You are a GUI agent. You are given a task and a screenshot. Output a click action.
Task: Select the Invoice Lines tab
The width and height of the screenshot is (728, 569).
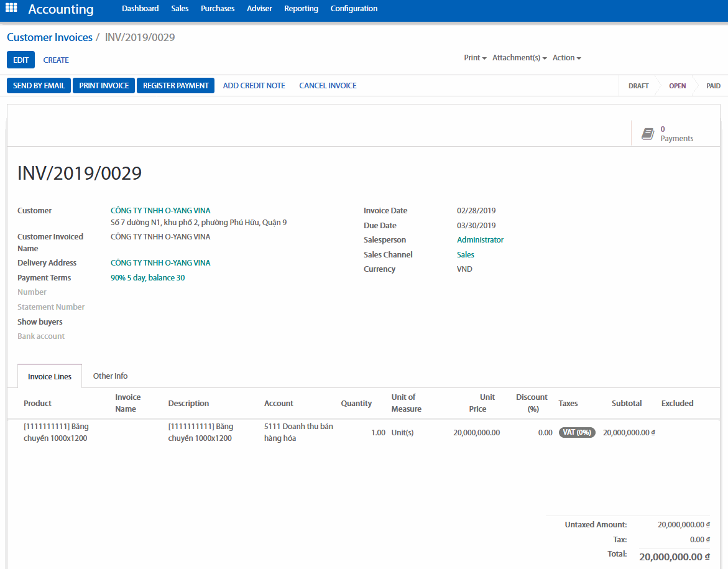pyautogui.click(x=50, y=377)
